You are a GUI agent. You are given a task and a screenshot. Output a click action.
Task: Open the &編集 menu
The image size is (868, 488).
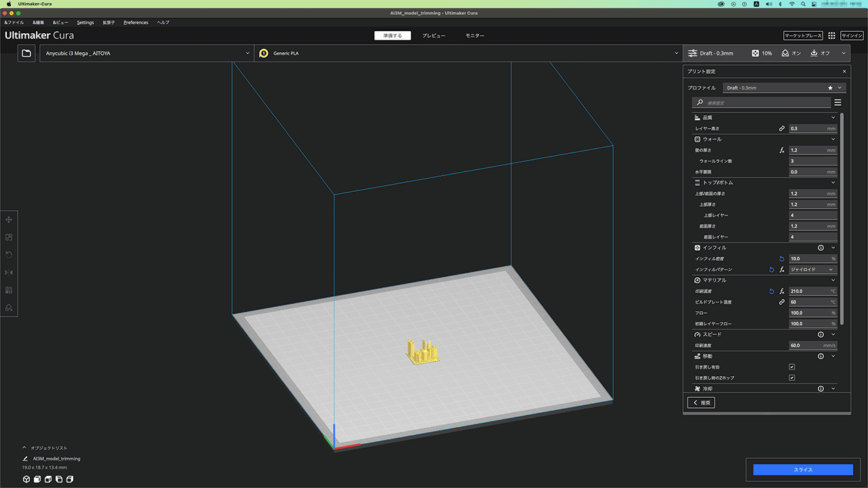[38, 22]
